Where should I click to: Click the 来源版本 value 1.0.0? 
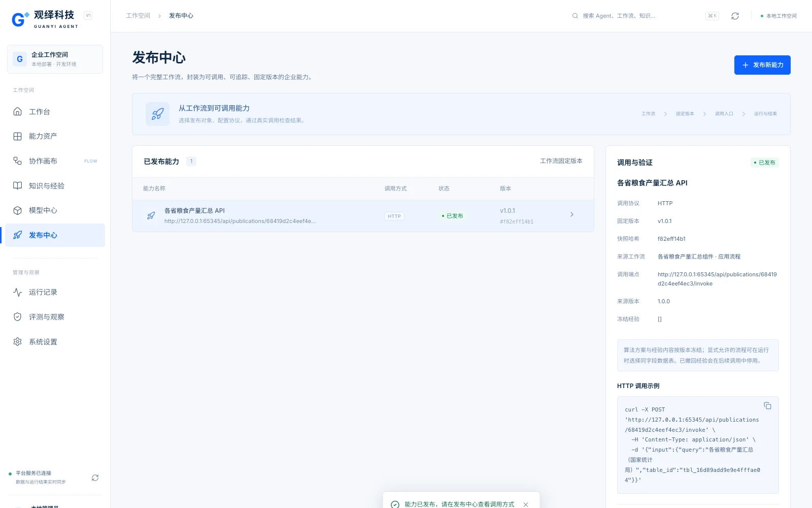point(664,301)
